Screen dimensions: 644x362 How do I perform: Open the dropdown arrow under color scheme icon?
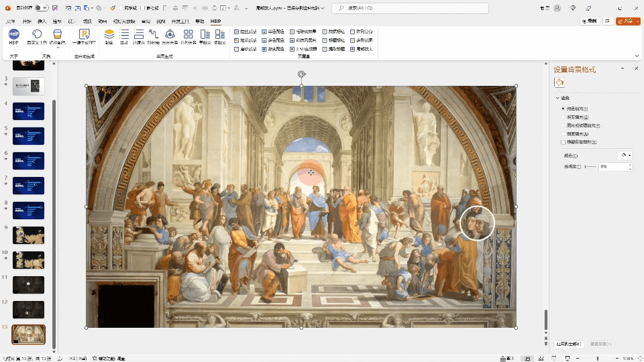(x=58, y=48)
